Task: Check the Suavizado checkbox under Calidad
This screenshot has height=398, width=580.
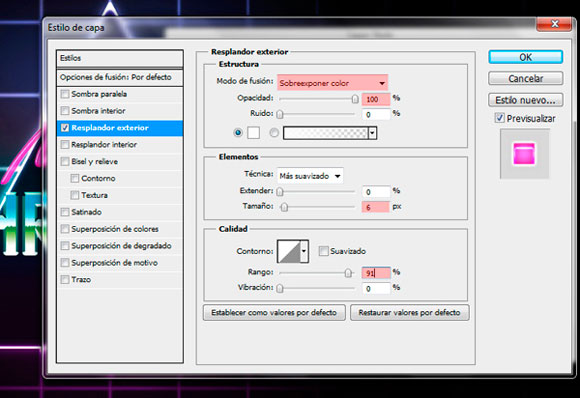Action: (324, 251)
